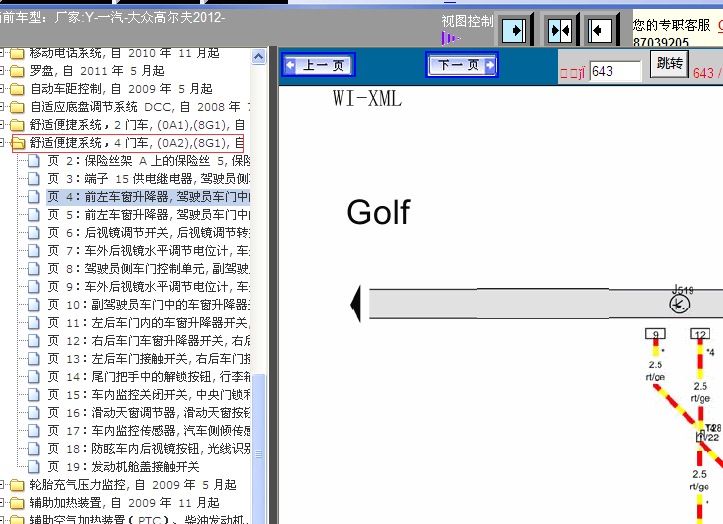This screenshot has height=524, width=723.
Task: Go to next page with 下一页 button
Action: coord(462,66)
